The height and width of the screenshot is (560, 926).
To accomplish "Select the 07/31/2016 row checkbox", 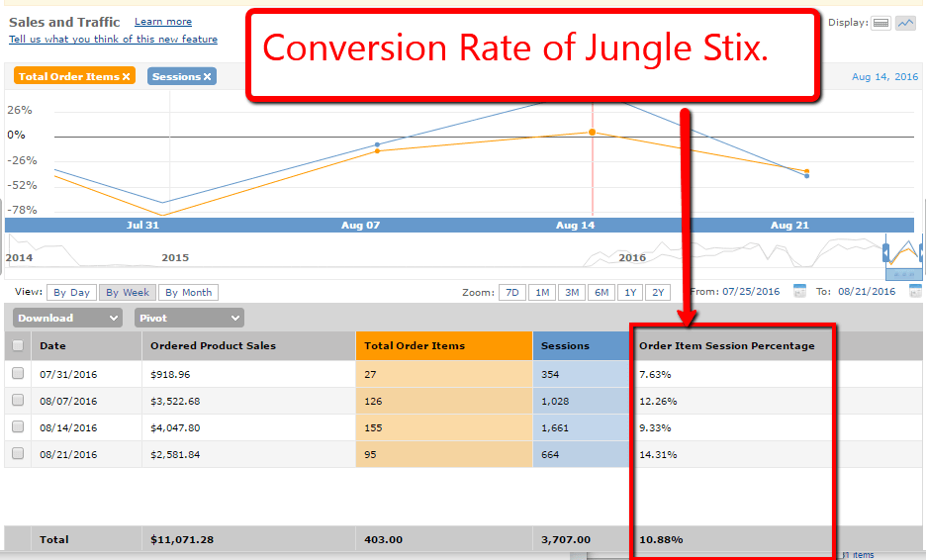I will click(x=18, y=373).
